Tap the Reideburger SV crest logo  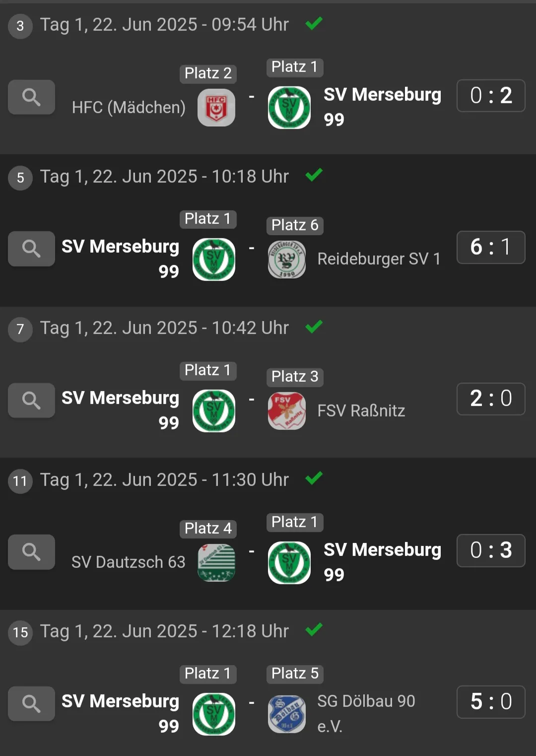287,260
